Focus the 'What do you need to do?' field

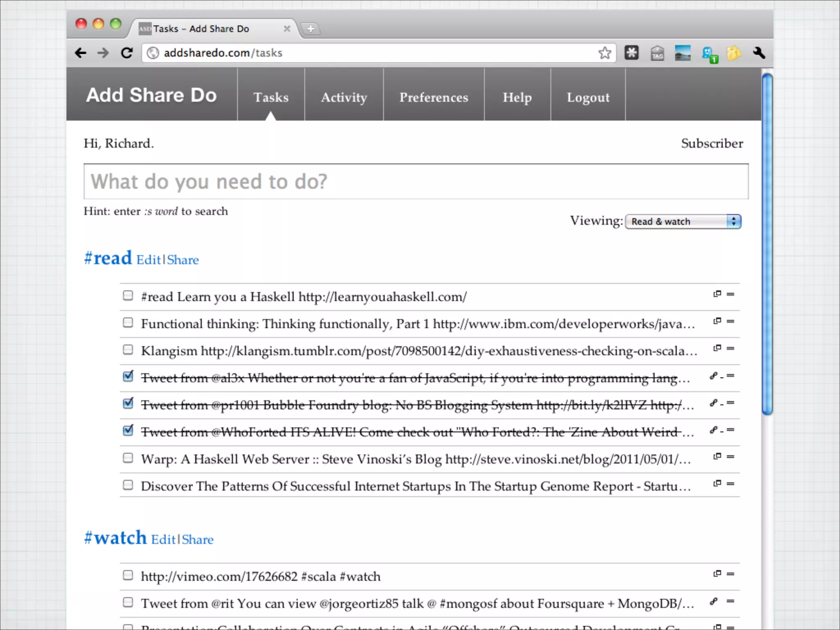coord(416,182)
